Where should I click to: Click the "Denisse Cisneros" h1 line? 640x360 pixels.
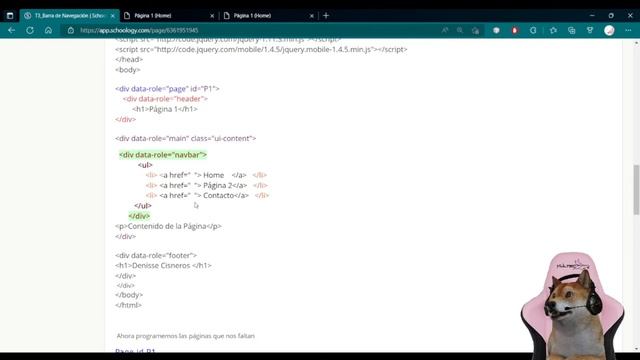pos(163,266)
